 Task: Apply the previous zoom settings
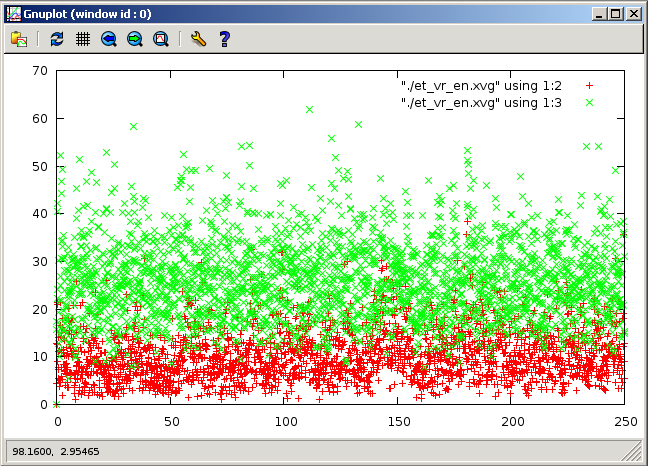point(109,39)
